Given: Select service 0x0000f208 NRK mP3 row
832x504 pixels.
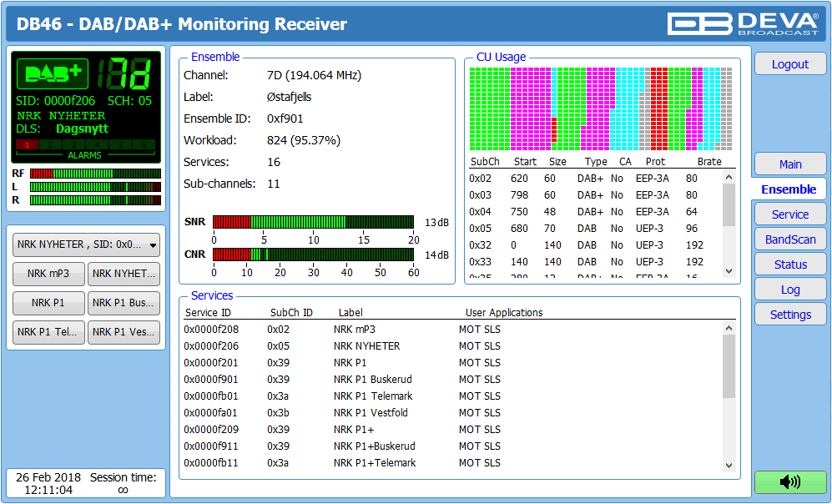Looking at the screenshot, I should (452, 330).
